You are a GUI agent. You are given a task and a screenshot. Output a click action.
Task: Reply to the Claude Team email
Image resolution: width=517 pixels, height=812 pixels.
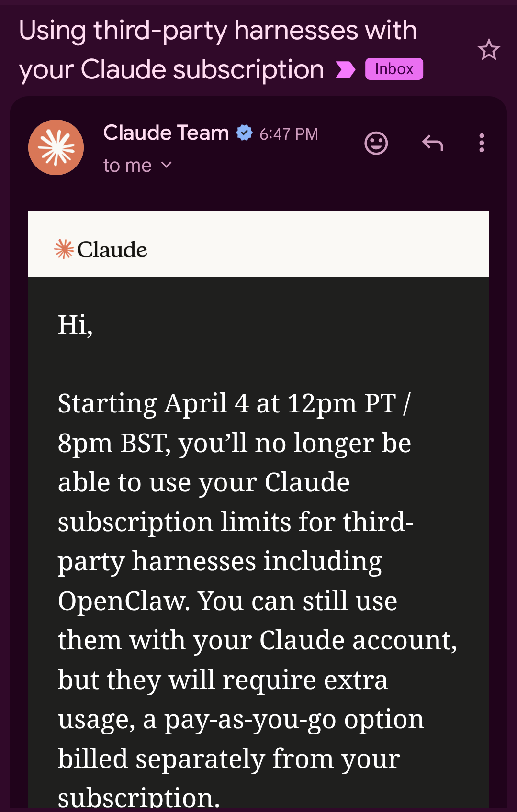pyautogui.click(x=433, y=143)
